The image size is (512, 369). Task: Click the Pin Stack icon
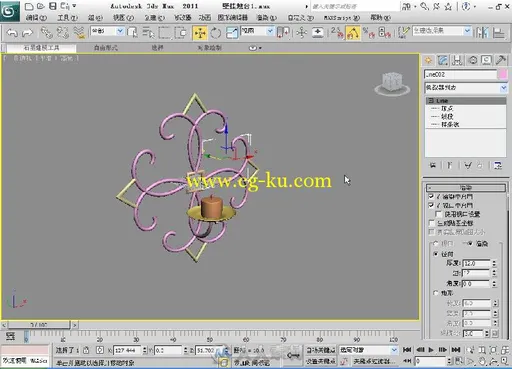coord(433,165)
